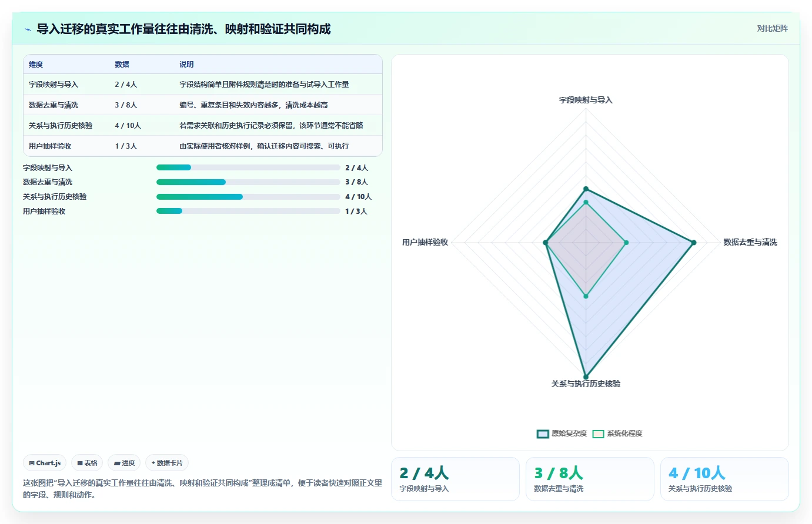Image resolution: width=812 pixels, height=524 pixels.
Task: Click the radar axis label 关系与执行历史核验
Action: click(x=586, y=384)
